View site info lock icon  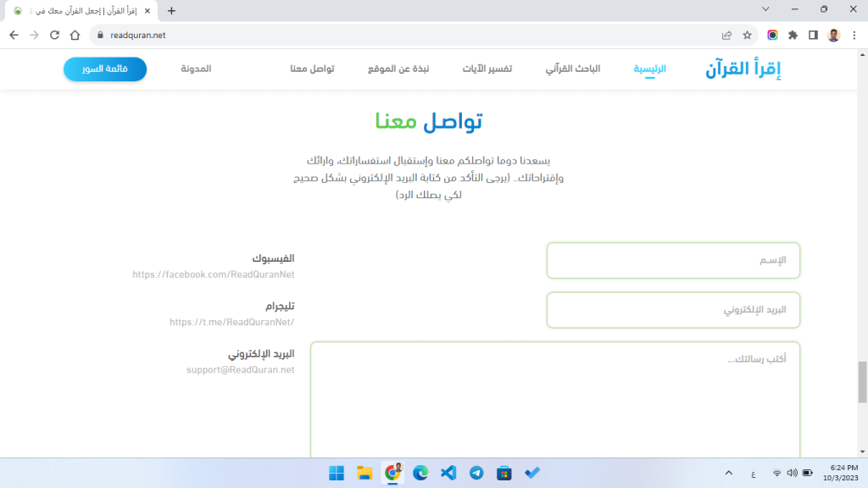point(100,35)
